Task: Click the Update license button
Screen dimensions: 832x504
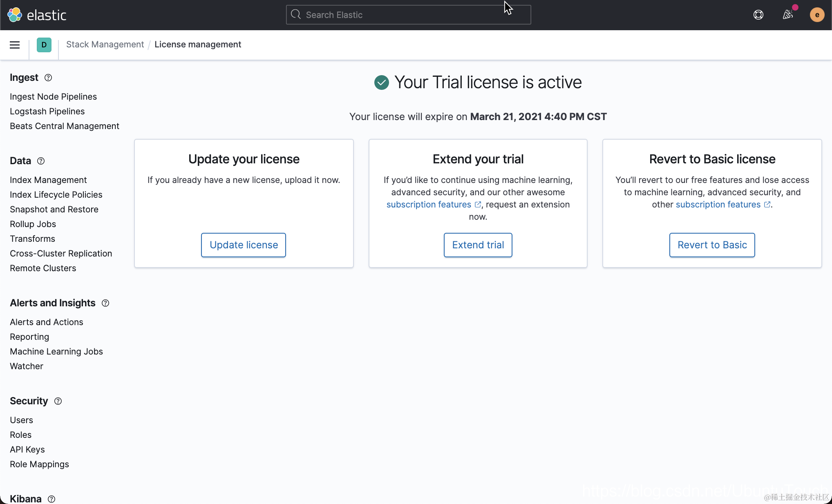Action: [244, 245]
